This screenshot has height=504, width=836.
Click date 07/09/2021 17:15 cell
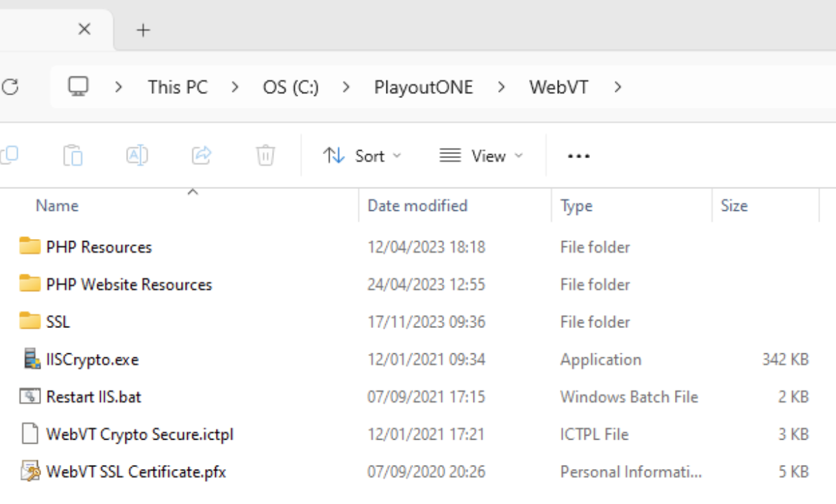tap(426, 396)
